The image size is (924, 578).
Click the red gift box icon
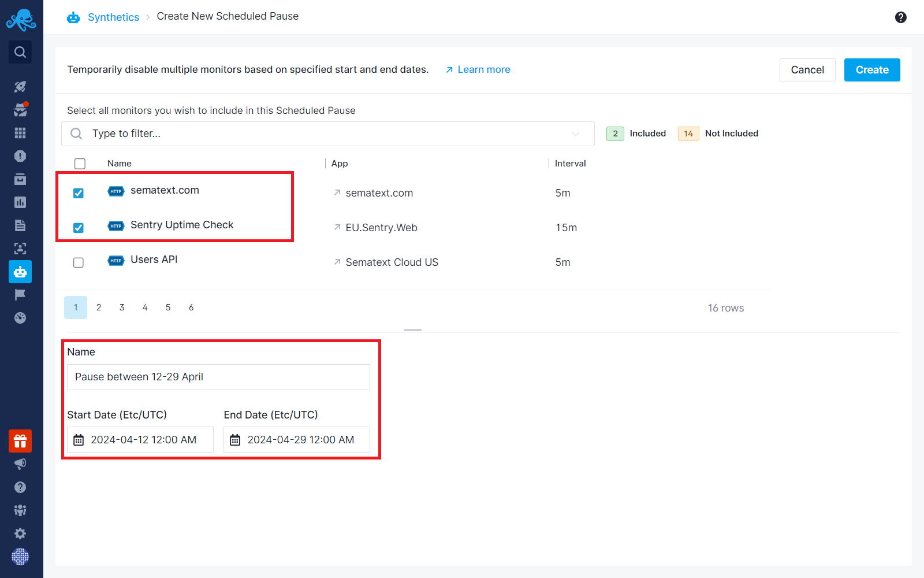pyautogui.click(x=20, y=441)
